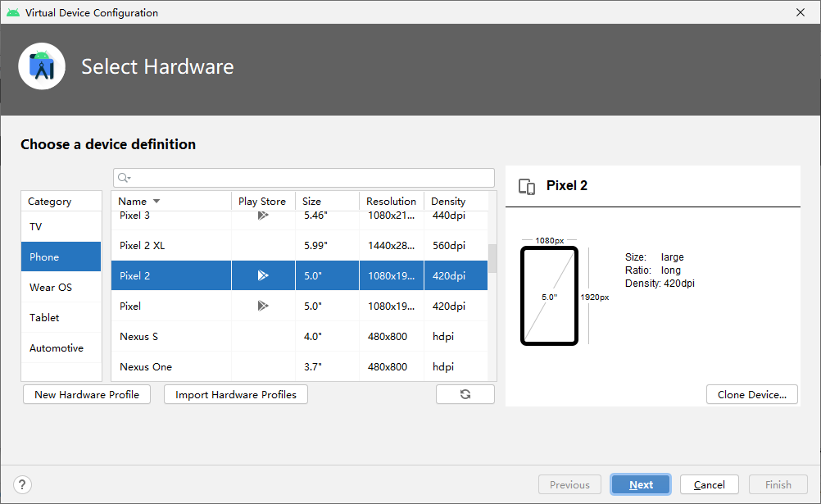The height and width of the screenshot is (504, 821).
Task: Click the Category column header
Action: (x=61, y=201)
